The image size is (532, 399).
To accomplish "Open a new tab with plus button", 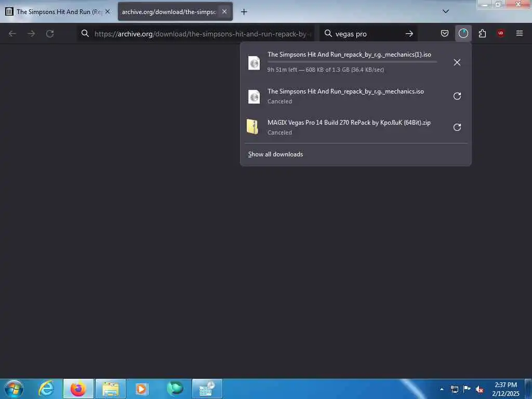I will [x=244, y=12].
